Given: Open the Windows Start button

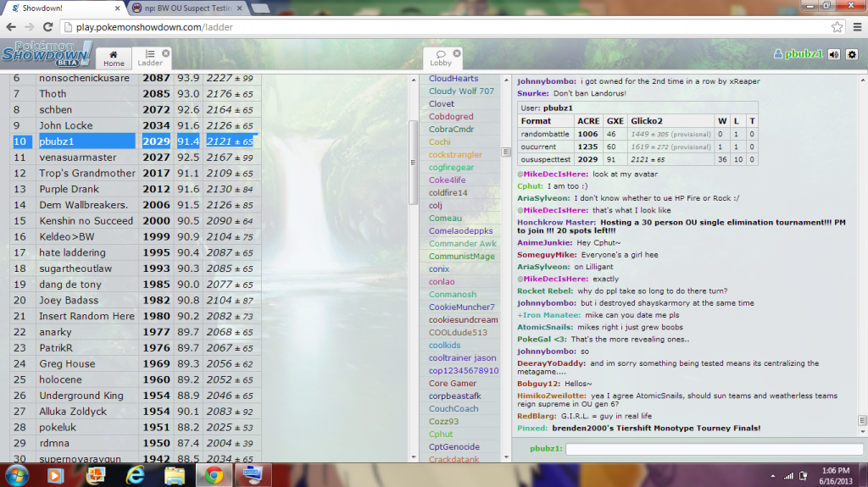Looking at the screenshot, I should click(x=17, y=475).
